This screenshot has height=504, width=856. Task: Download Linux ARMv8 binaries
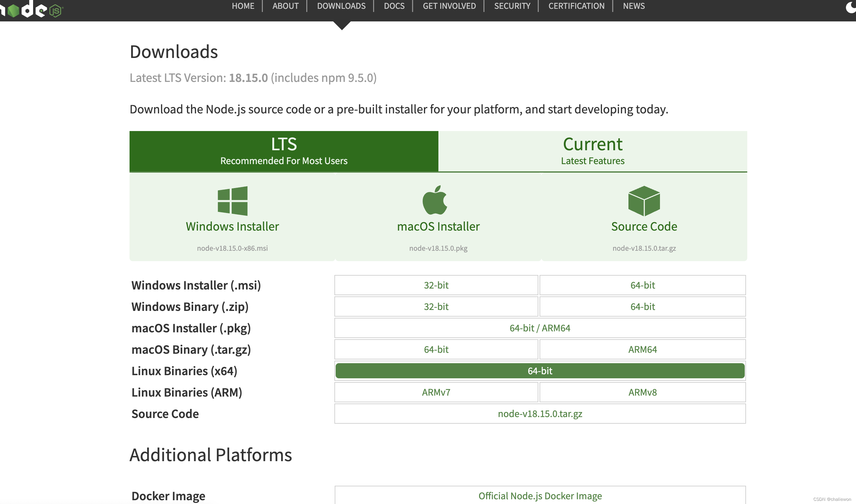coord(642,392)
